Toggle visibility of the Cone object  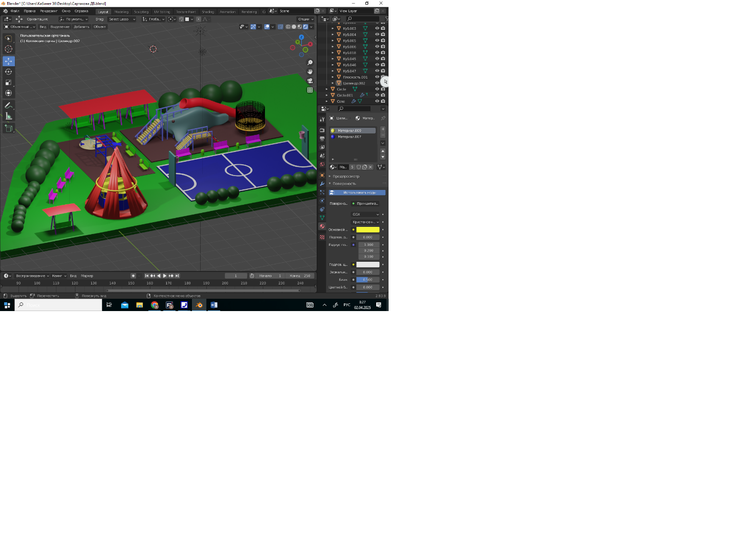pyautogui.click(x=377, y=101)
